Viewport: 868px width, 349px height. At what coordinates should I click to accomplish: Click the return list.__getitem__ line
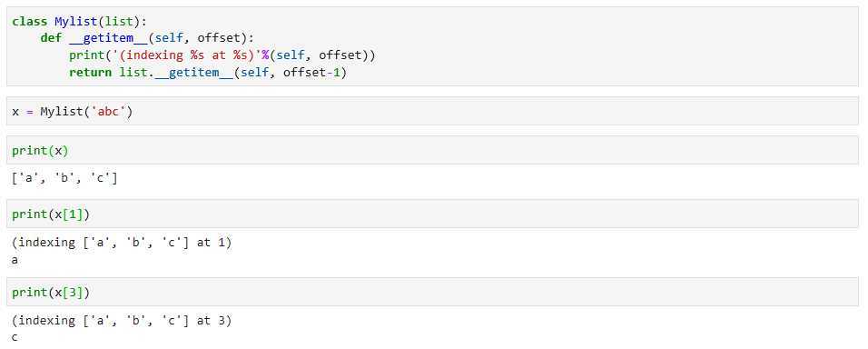pyautogui.click(x=208, y=73)
